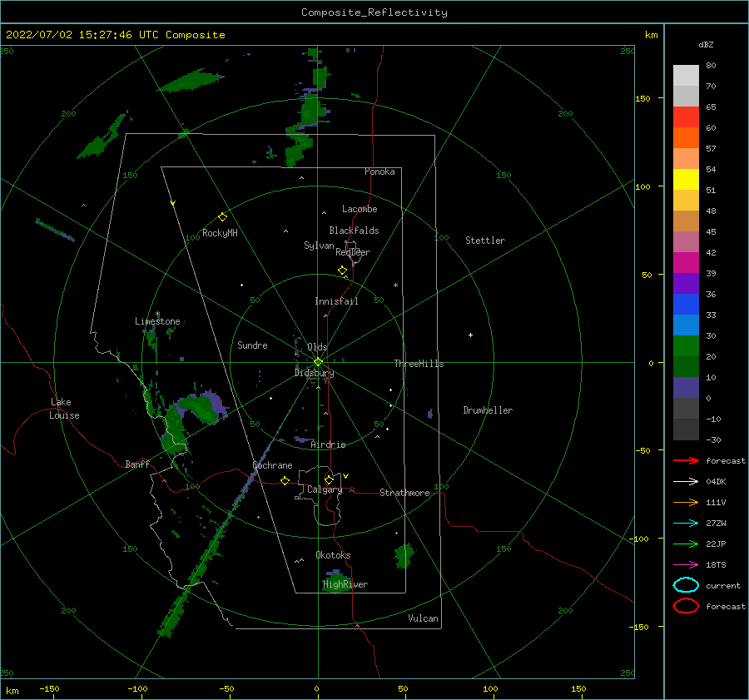Click the Airdrie label
Screen dimensions: 749x700
(328, 444)
